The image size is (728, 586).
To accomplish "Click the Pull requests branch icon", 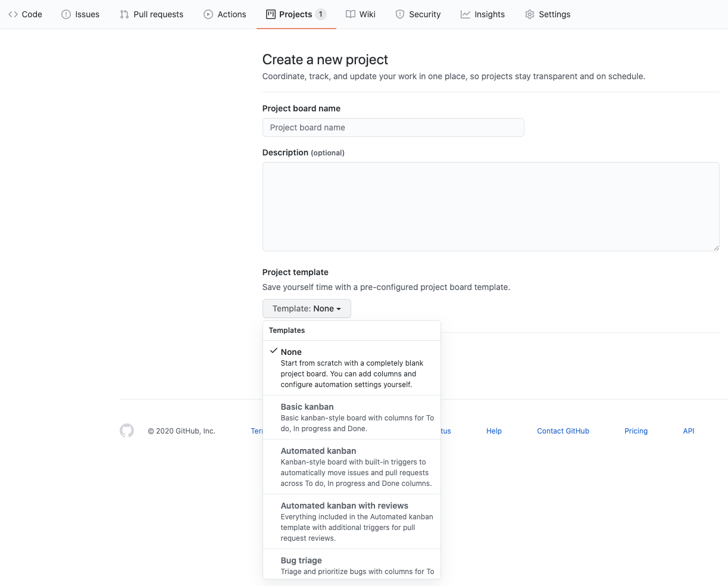I will (x=124, y=14).
